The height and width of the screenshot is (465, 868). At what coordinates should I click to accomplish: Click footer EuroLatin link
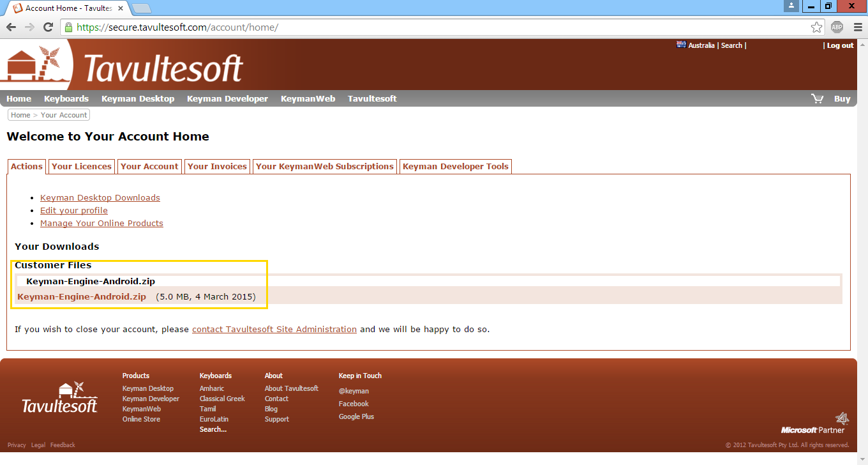tap(214, 419)
